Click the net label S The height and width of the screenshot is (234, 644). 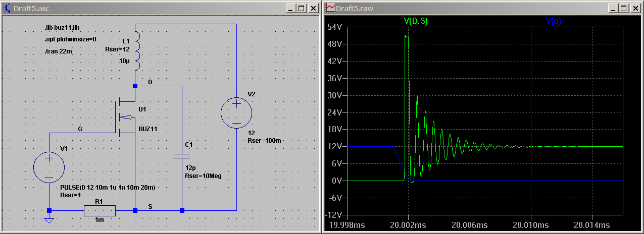pyautogui.click(x=150, y=206)
